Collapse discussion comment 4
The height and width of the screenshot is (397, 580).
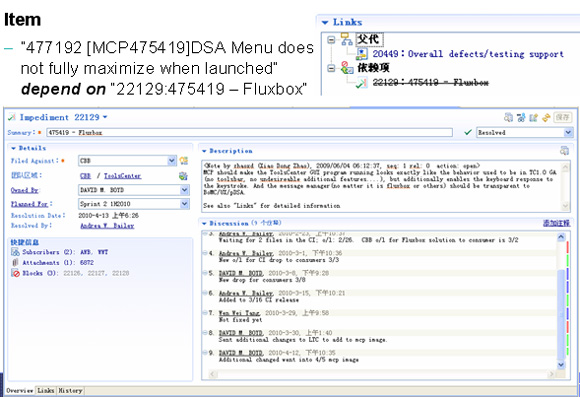205,253
